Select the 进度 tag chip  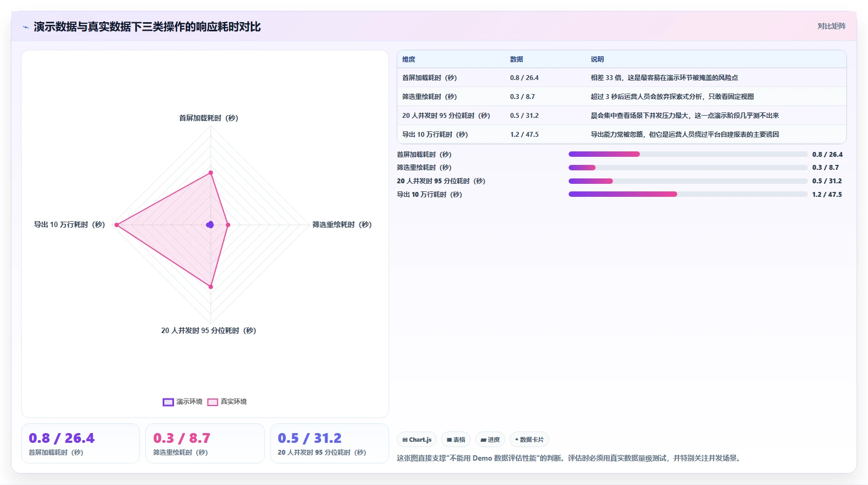pos(490,440)
